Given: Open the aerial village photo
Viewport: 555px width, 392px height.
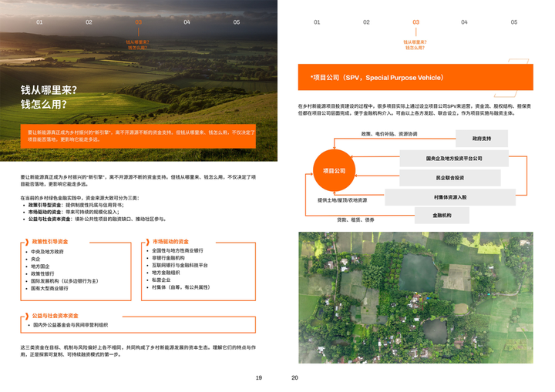Looking at the screenshot, I should tap(415, 297).
